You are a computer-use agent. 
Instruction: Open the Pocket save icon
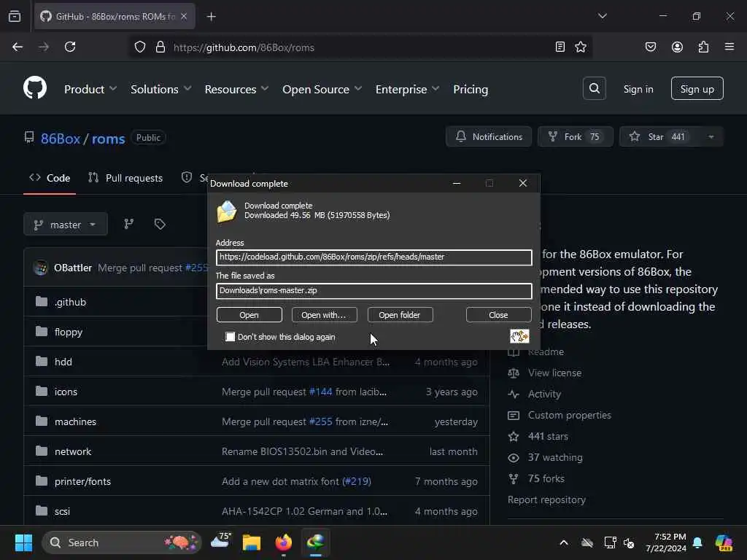pos(650,47)
